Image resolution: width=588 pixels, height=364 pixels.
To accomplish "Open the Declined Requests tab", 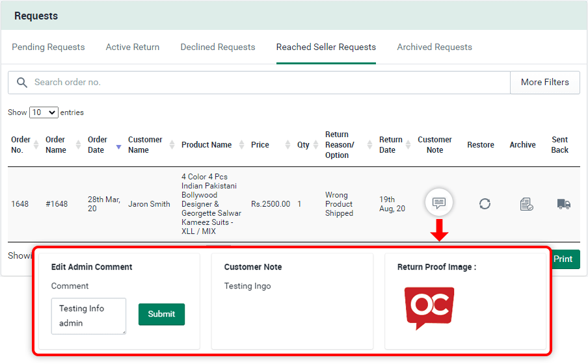I will pos(218,47).
